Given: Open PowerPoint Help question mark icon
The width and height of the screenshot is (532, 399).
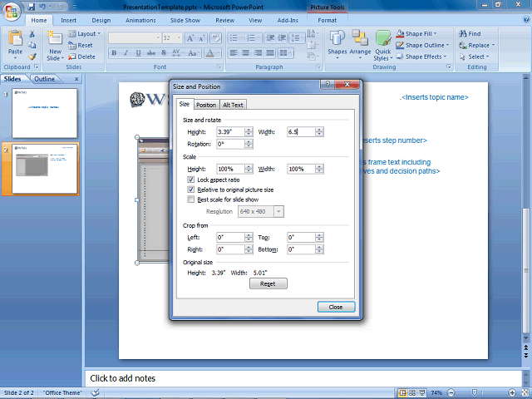Looking at the screenshot, I should coord(526,20).
